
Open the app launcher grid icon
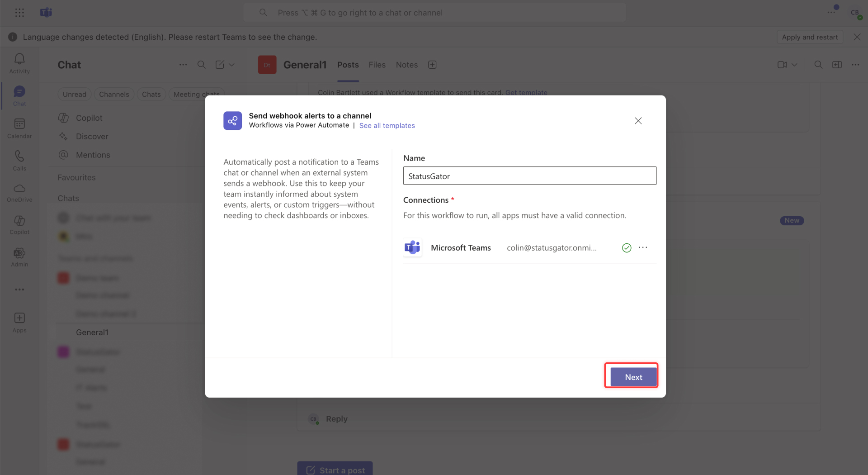pyautogui.click(x=19, y=13)
